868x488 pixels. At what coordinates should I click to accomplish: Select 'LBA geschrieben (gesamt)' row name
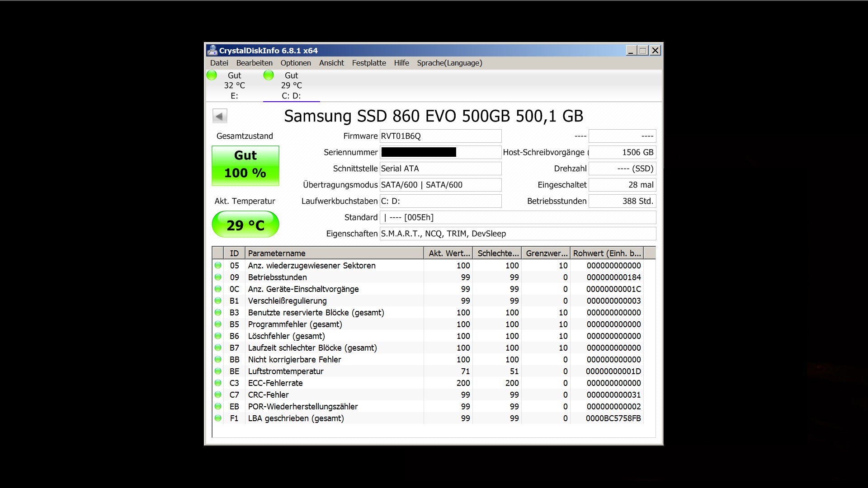coord(296,418)
